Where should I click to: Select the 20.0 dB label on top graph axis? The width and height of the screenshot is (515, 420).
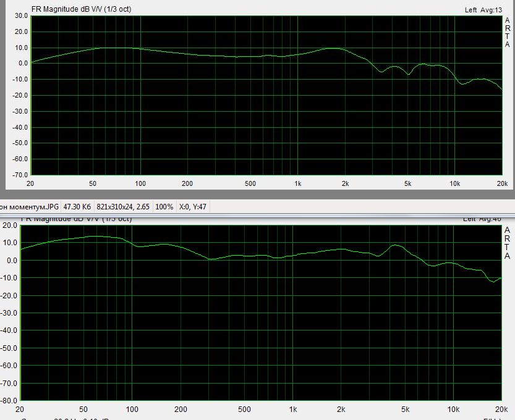pyautogui.click(x=21, y=32)
